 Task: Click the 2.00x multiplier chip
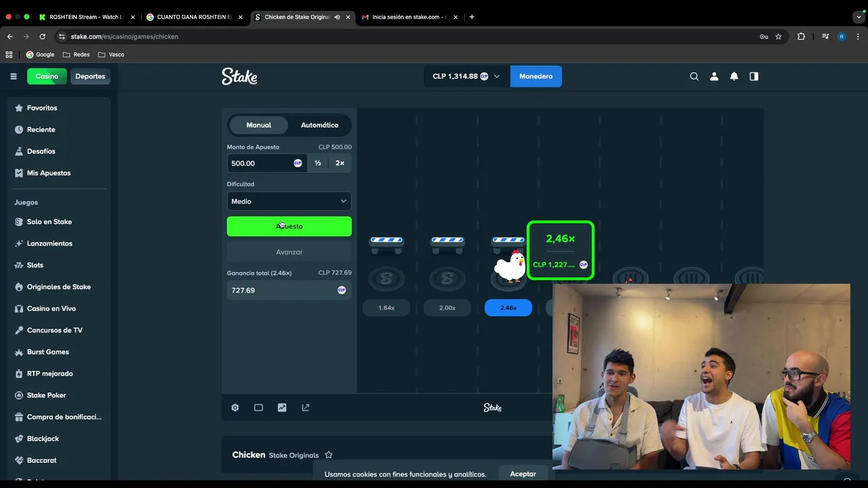tap(447, 308)
